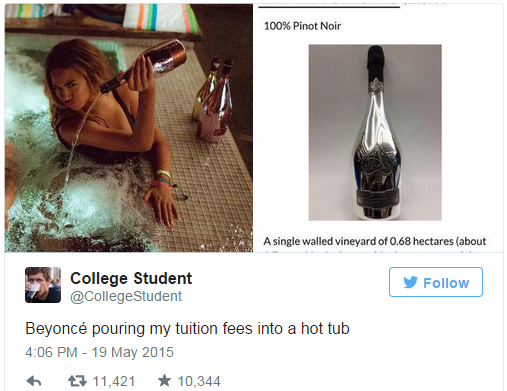Click the 100% Pinot Noir text

302,26
